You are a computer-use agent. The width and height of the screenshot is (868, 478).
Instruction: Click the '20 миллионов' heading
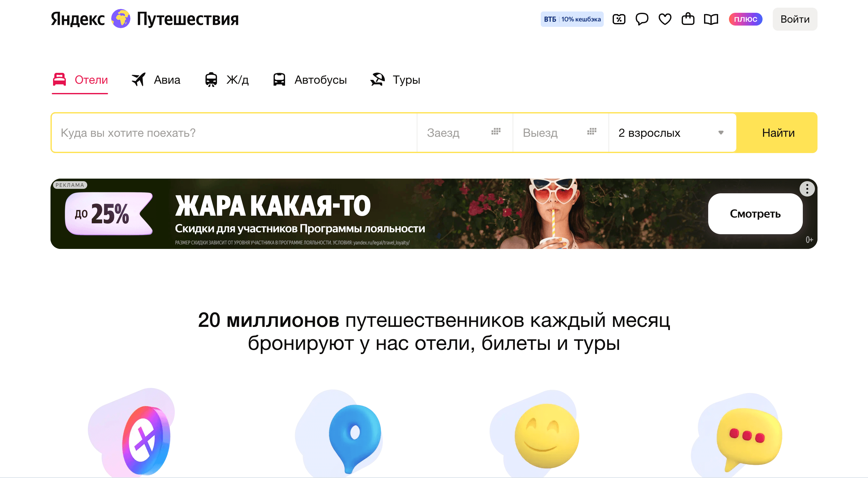[x=268, y=320]
